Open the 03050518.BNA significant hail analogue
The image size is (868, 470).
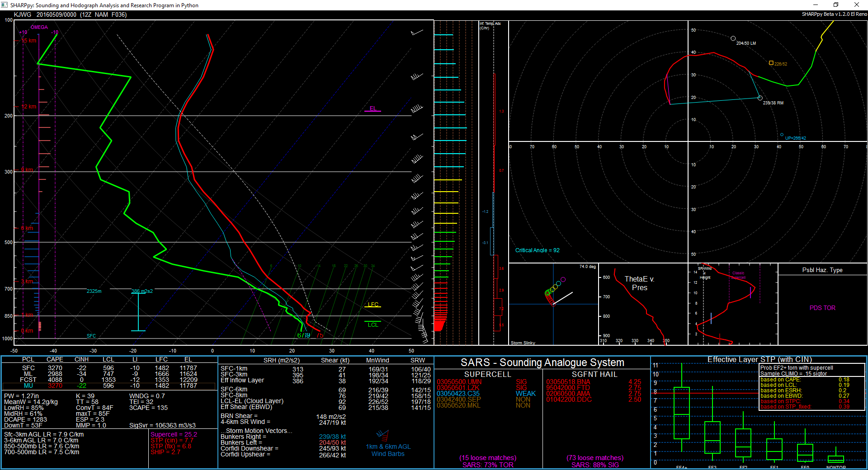pyautogui.click(x=568, y=382)
